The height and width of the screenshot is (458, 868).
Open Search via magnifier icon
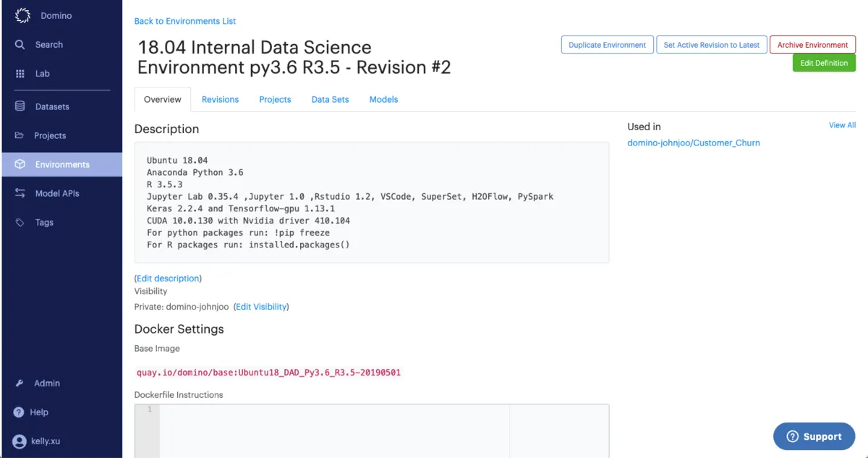[x=20, y=45]
